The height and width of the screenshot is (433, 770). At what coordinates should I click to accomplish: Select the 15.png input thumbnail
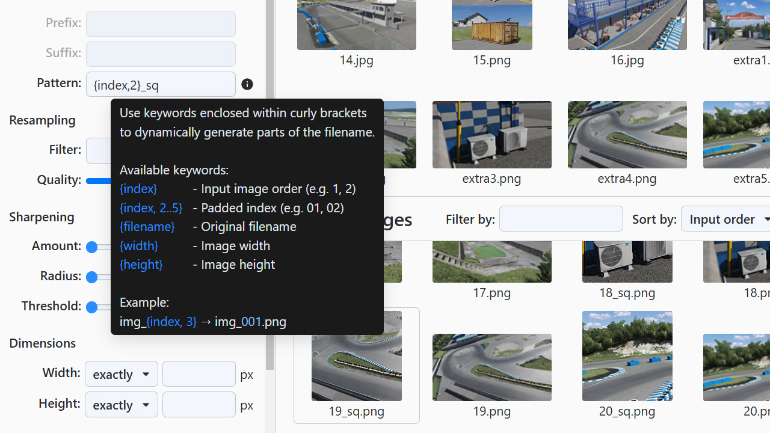492,25
